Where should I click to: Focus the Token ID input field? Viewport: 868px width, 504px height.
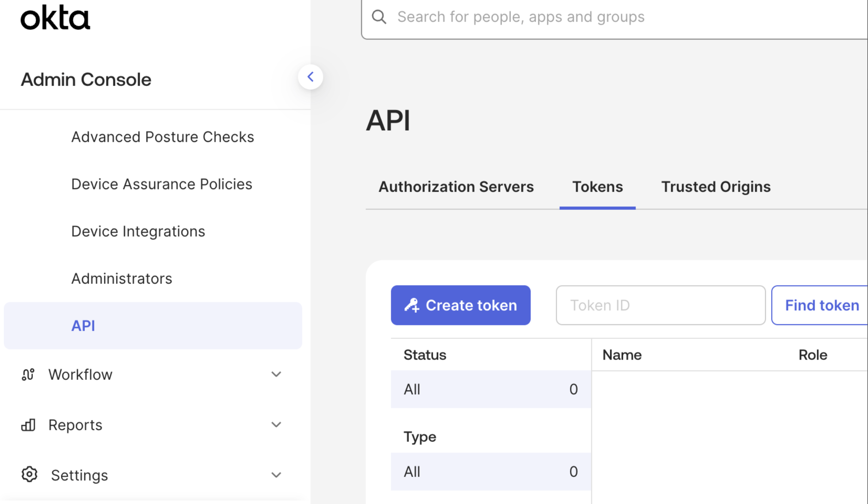(661, 305)
